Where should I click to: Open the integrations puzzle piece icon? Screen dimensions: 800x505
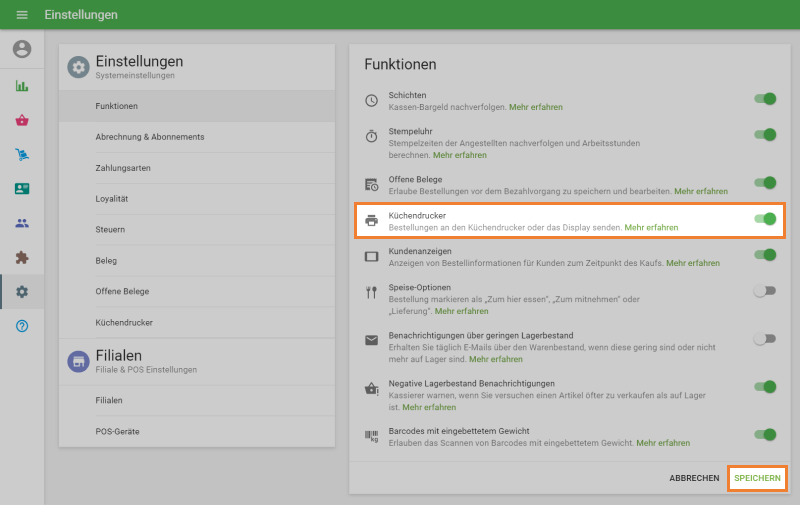(22, 257)
